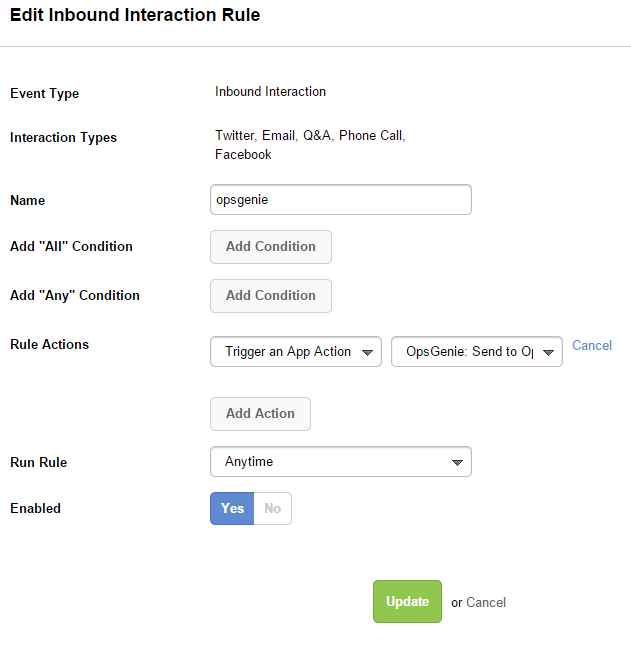
Task: Click the Run Rule label
Action: point(38,463)
